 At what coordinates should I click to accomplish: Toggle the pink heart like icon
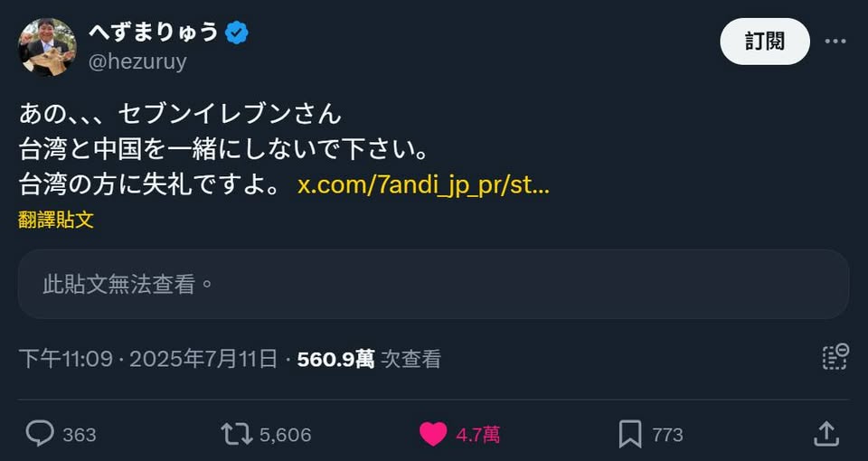click(x=433, y=434)
